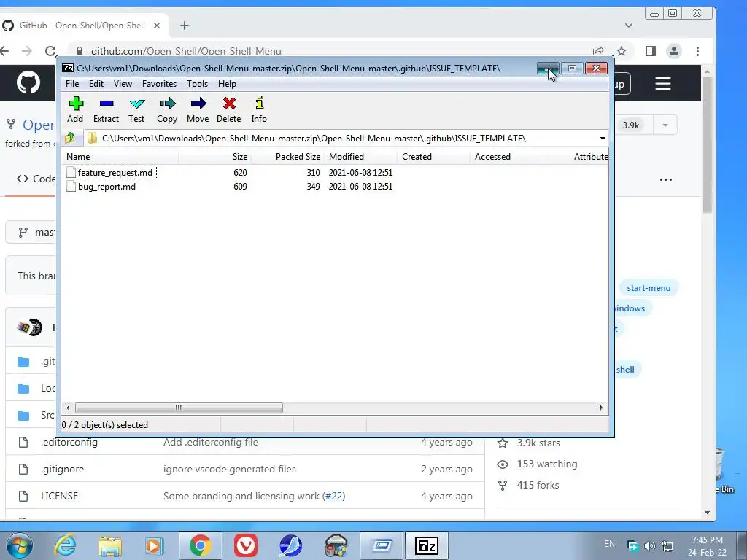Sort by Packed Size column header
This screenshot has width=747, height=560.
(x=287, y=157)
